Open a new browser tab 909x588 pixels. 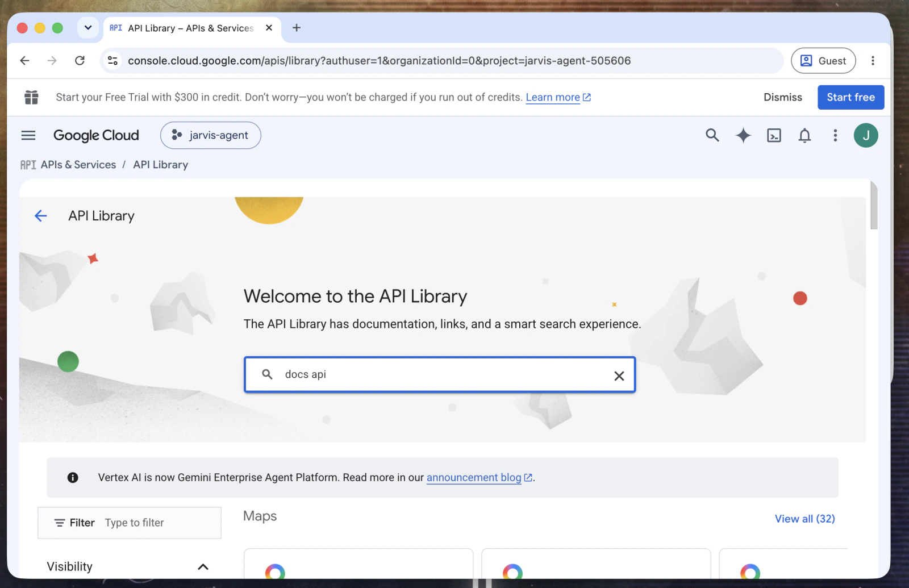(297, 28)
